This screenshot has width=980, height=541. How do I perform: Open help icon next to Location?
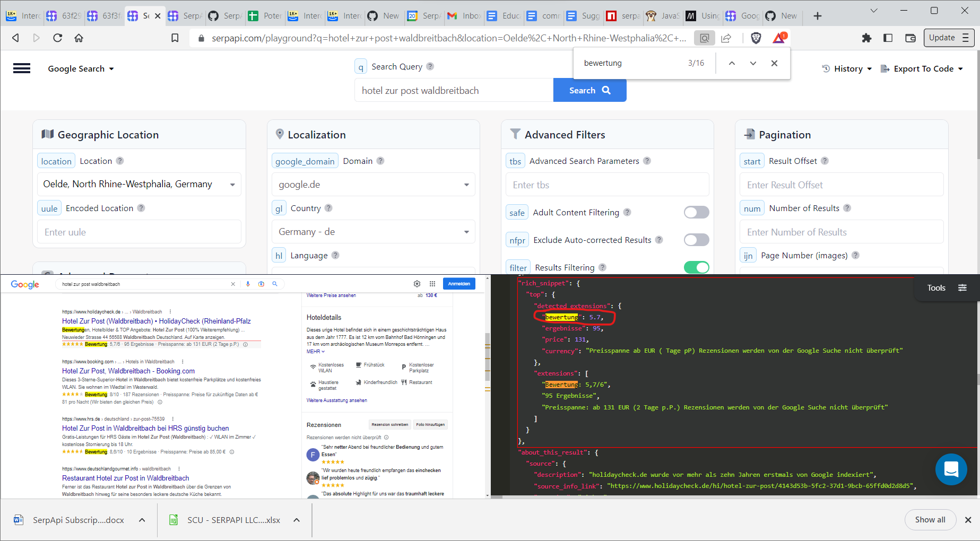click(x=120, y=161)
